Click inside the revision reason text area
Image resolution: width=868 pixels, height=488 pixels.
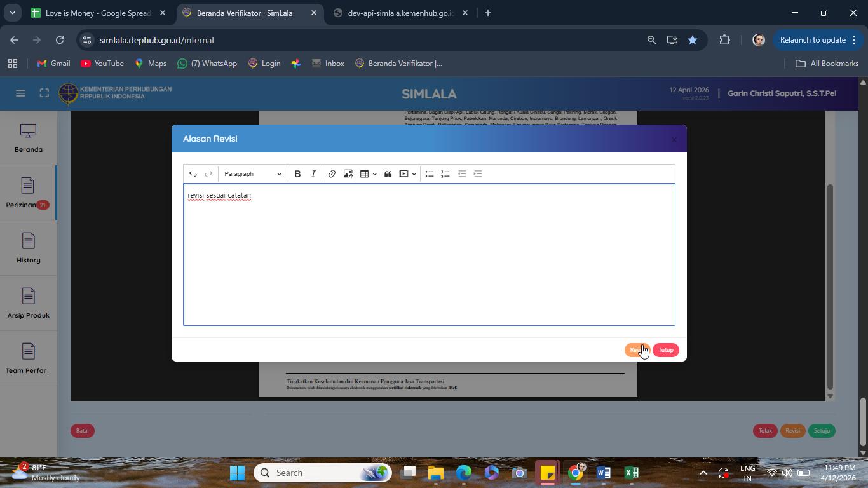(x=429, y=255)
